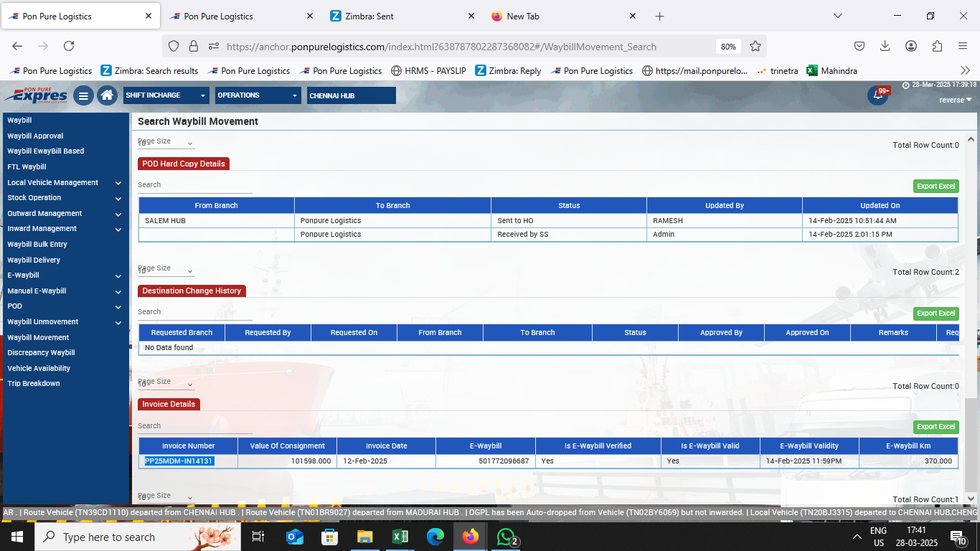Select Waybill Bulk Entry in sidebar
The height and width of the screenshot is (551, 980).
click(x=37, y=244)
